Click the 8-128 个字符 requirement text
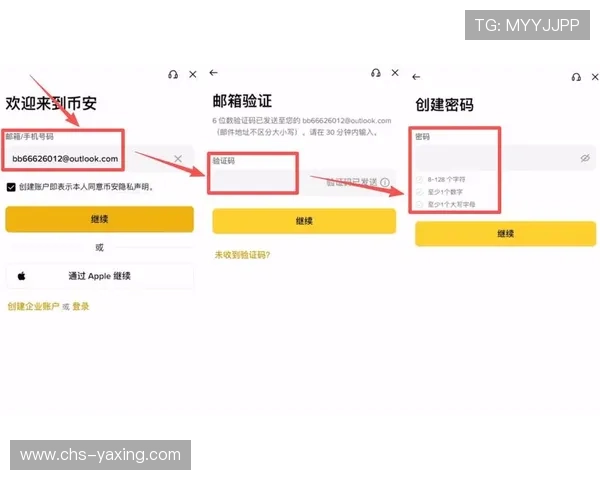 click(446, 180)
